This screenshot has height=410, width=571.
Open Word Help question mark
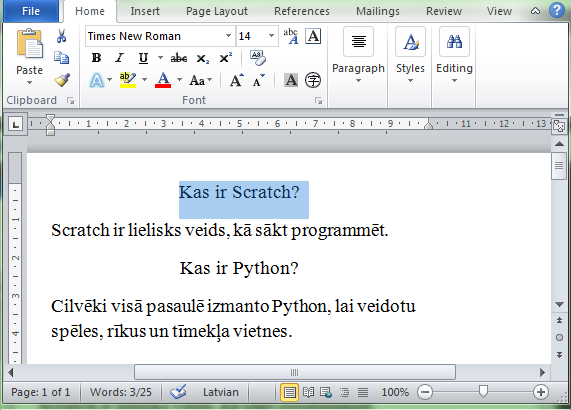(557, 10)
